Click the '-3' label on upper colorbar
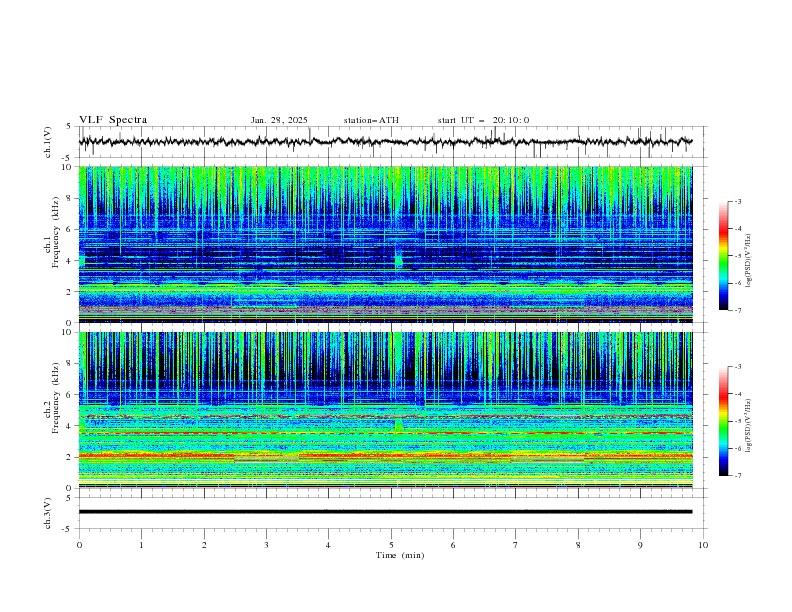Screen dimensions: 792x612 click(x=737, y=201)
